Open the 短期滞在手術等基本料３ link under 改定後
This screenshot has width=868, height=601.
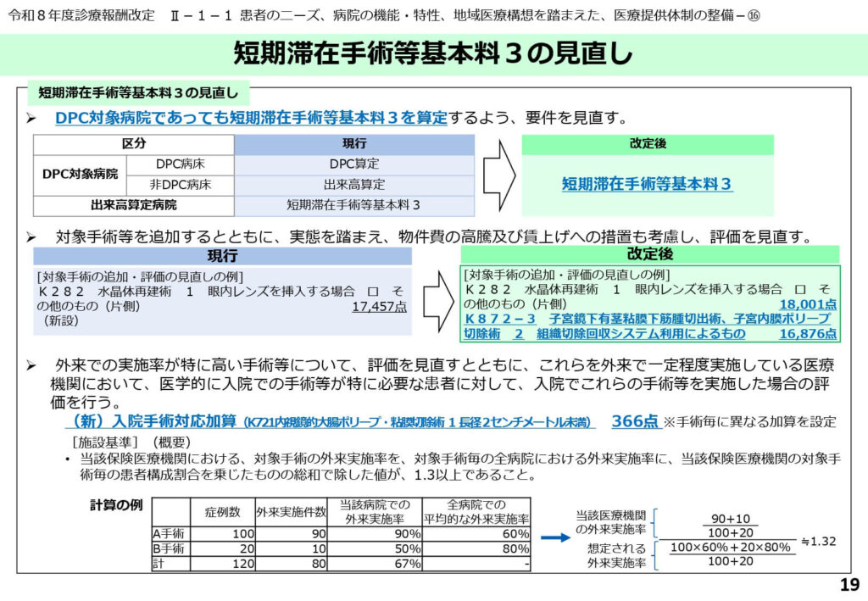(x=647, y=184)
